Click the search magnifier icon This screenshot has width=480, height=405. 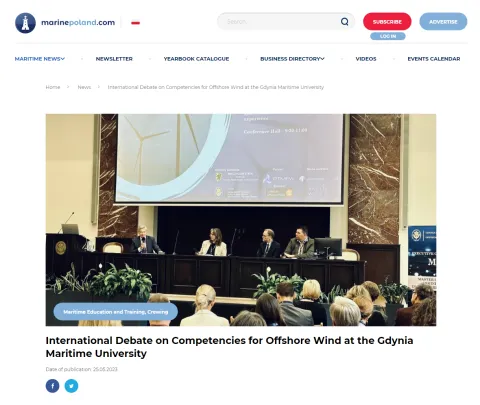345,22
